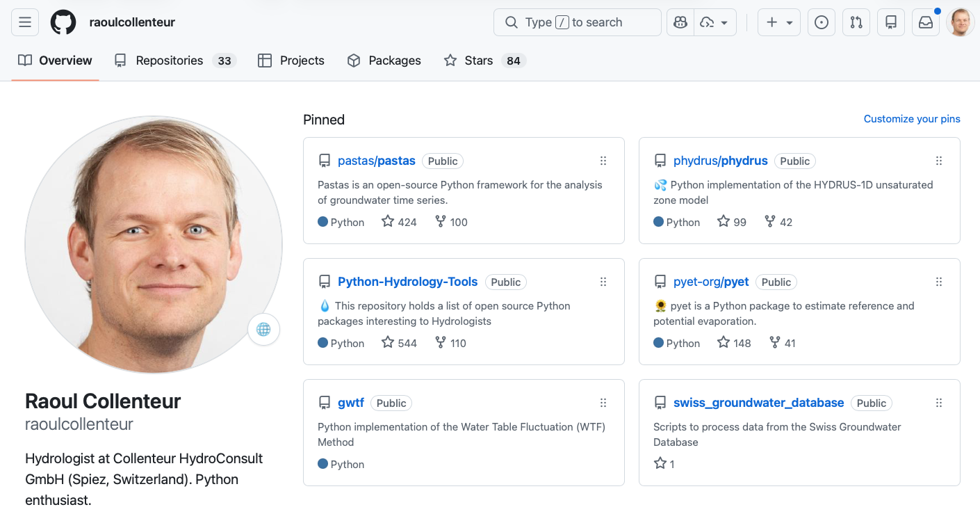Screen dimensions: 980x514
Task: Open the Pull requests icon in header
Action: [x=856, y=22]
